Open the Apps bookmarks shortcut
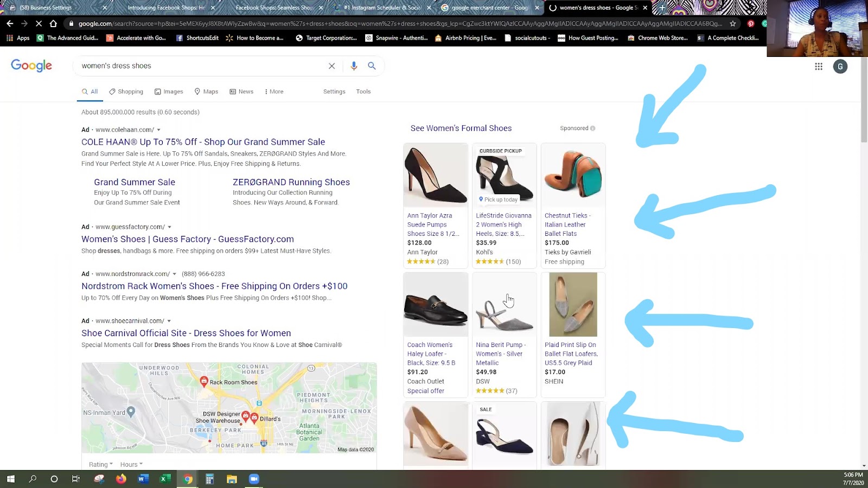The image size is (868, 488). click(x=18, y=38)
